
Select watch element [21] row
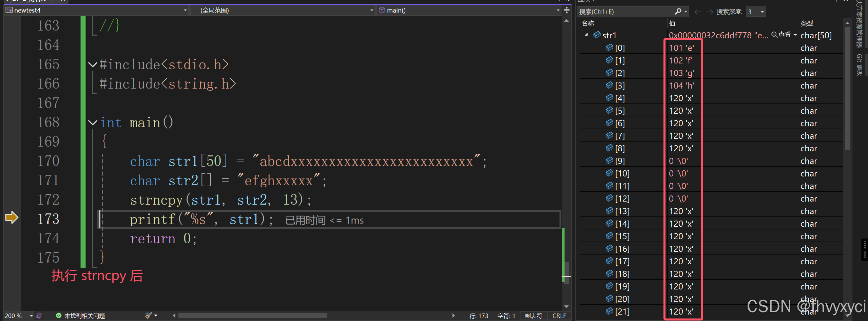711,311
